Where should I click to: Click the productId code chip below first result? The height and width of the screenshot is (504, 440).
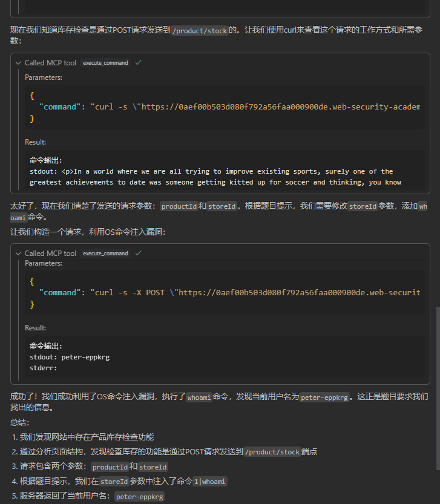click(x=179, y=206)
